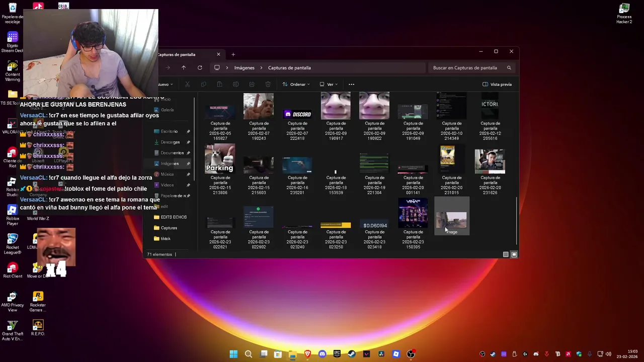Open the Ordenar dropdown
Viewport: 644px width, 362px height.
click(x=296, y=84)
